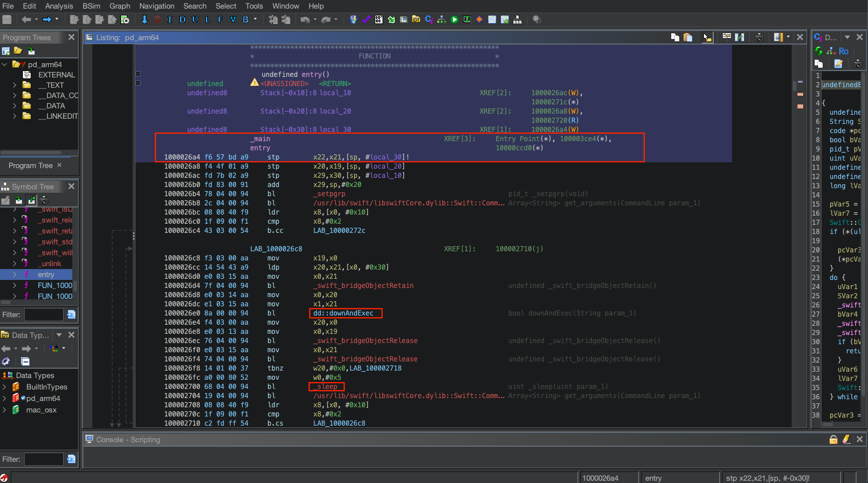Image resolution: width=868 pixels, height=483 pixels.
Task: Click the Symbol Tree filter input field
Action: click(x=44, y=314)
